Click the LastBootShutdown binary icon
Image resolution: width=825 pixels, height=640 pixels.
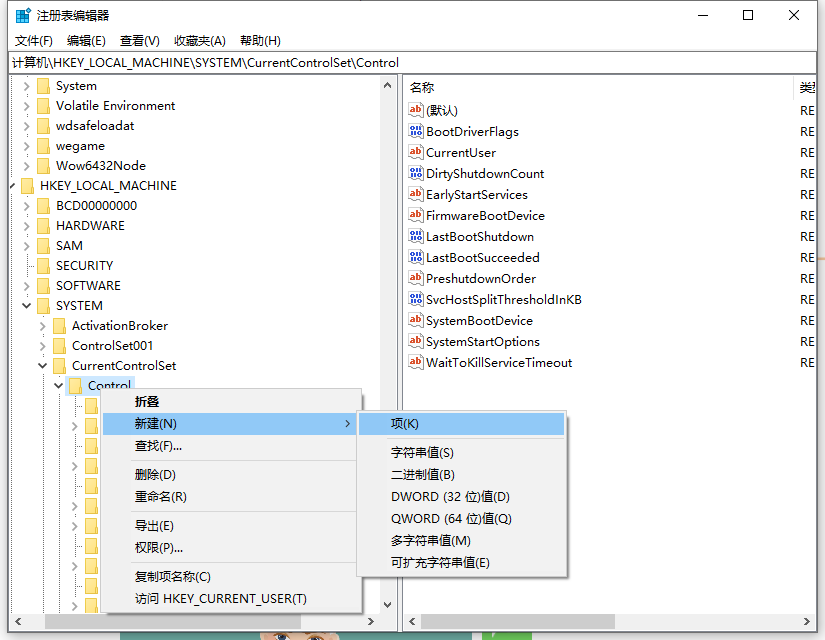point(416,236)
